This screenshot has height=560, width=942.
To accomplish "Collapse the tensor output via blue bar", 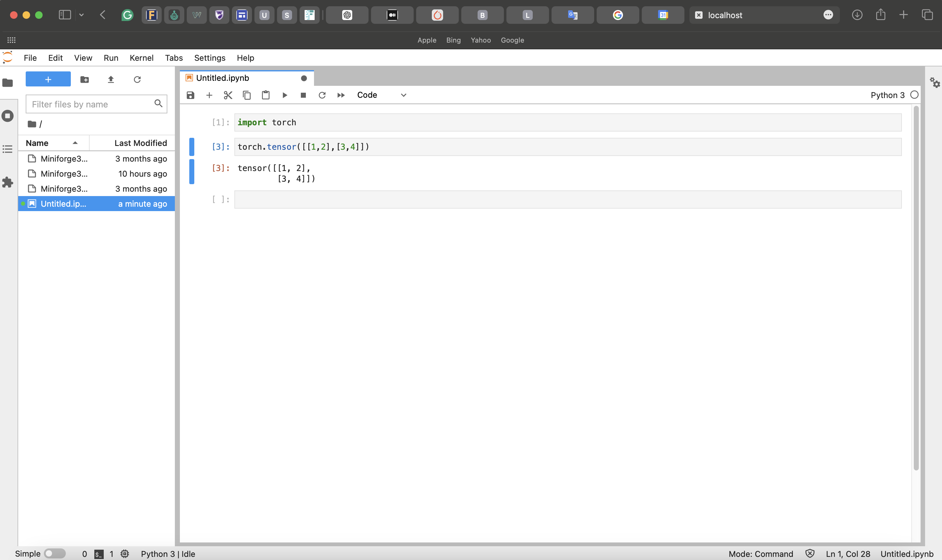I will point(192,172).
